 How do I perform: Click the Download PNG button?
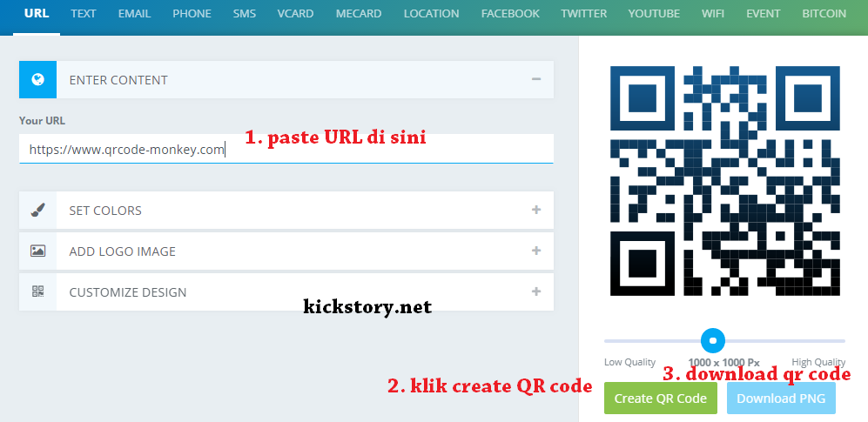[781, 399]
